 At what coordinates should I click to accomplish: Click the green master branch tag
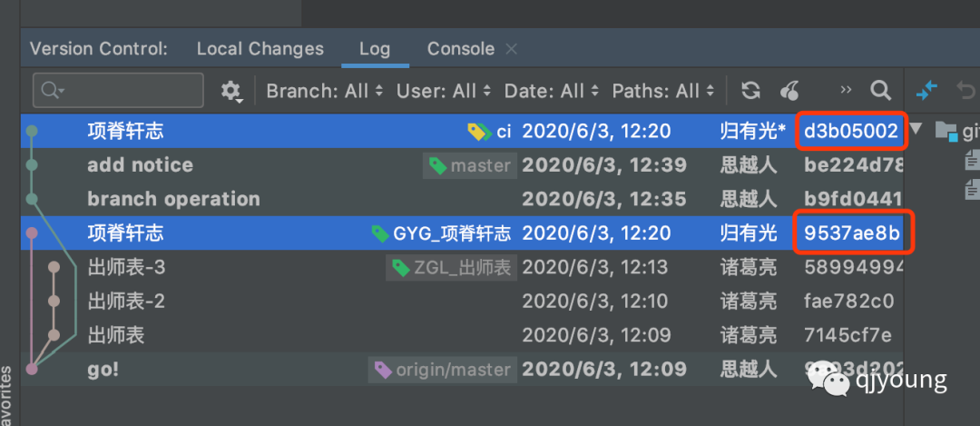(x=470, y=166)
